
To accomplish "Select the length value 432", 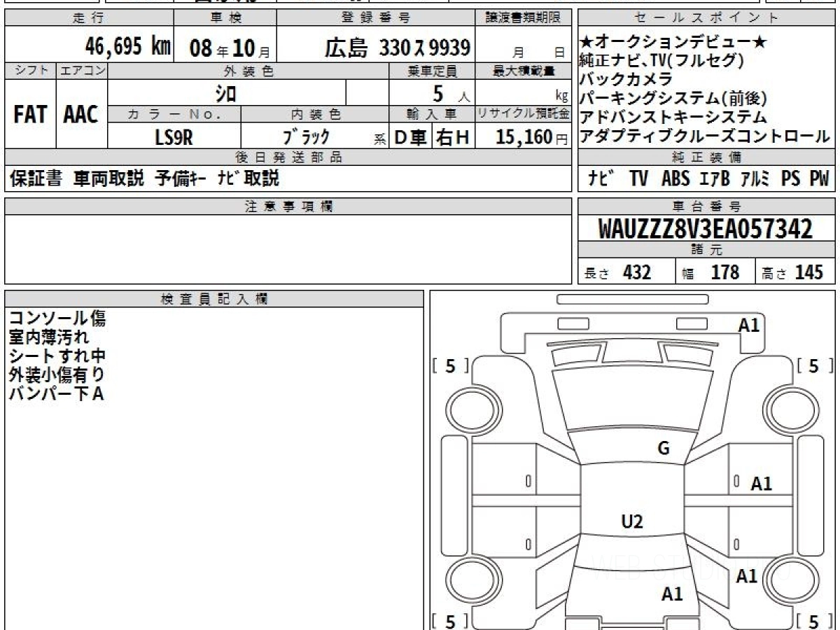I will pyautogui.click(x=636, y=272).
